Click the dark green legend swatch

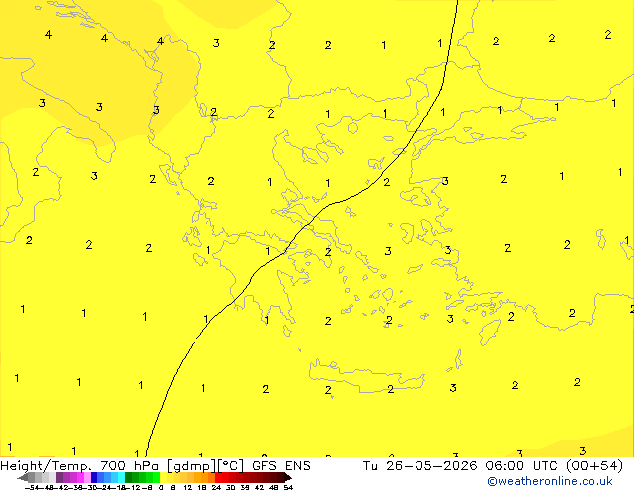(128, 477)
